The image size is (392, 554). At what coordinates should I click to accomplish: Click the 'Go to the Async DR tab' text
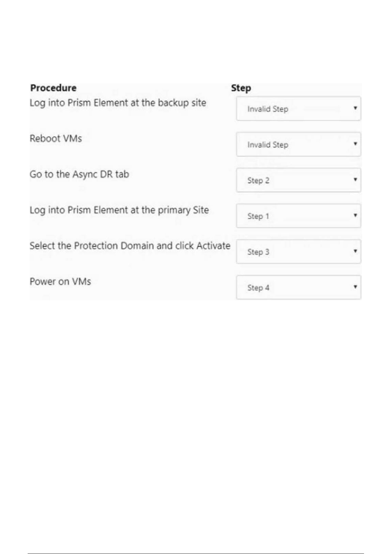coord(79,174)
